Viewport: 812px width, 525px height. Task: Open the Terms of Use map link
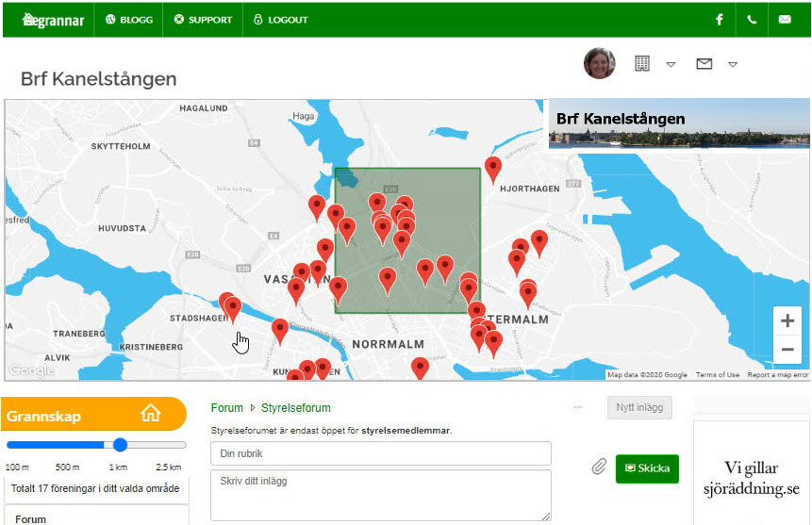(x=718, y=375)
